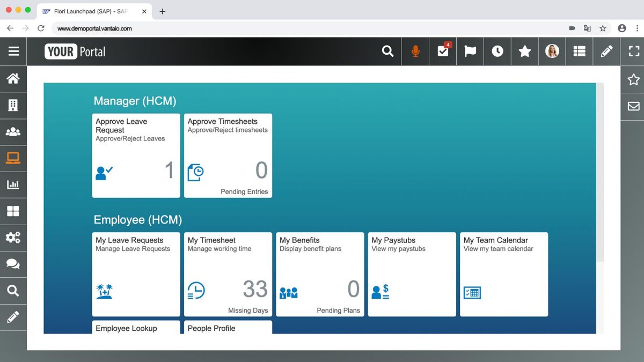Open the My Benefits tile
The height and width of the screenshot is (362, 644).
pyautogui.click(x=320, y=275)
